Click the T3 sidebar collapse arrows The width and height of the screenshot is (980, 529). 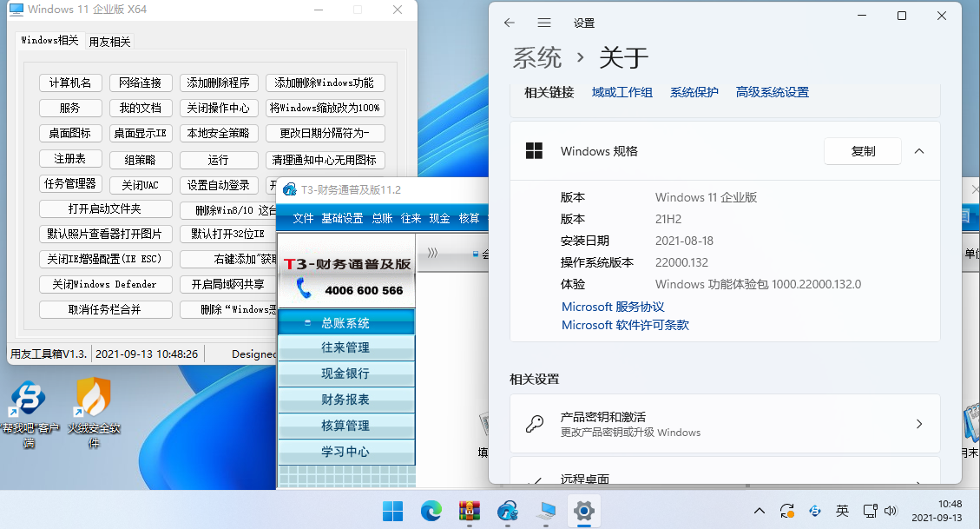[432, 253]
